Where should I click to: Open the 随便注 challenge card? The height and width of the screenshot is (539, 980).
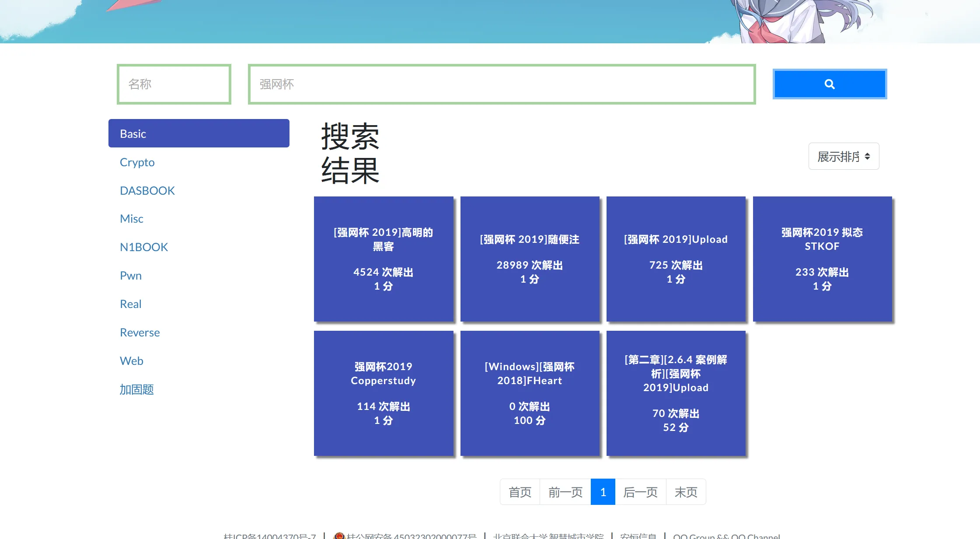click(x=530, y=259)
